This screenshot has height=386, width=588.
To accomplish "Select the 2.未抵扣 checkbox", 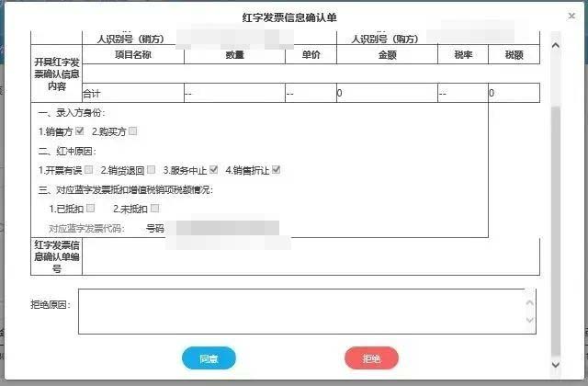I will pyautogui.click(x=155, y=208).
